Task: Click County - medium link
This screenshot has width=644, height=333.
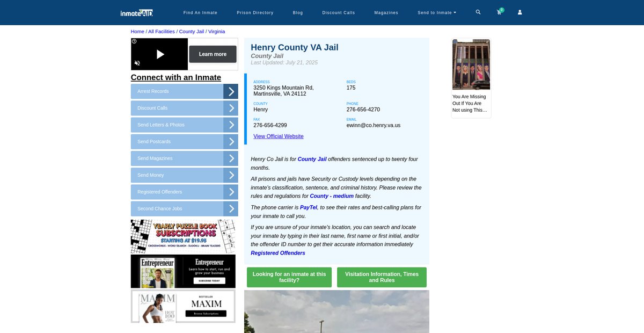Action: [x=332, y=196]
